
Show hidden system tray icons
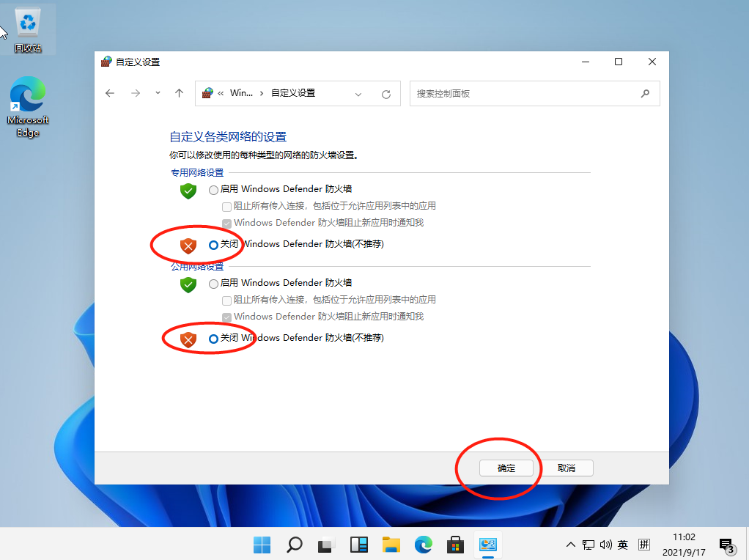(x=570, y=545)
